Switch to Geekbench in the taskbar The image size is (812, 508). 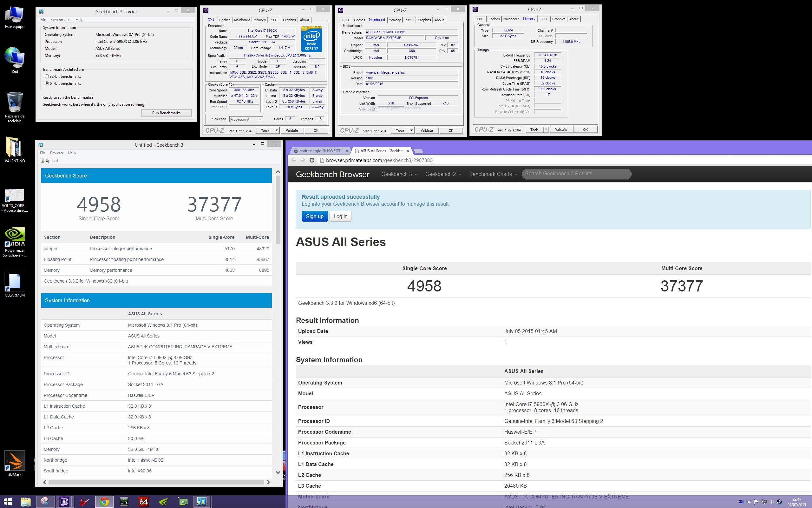[202, 502]
